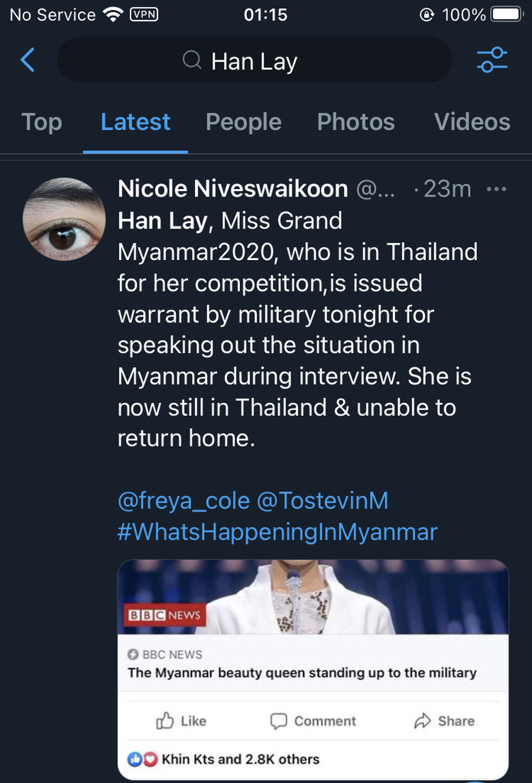Select the Latest tab
The image size is (532, 783).
[x=135, y=122]
